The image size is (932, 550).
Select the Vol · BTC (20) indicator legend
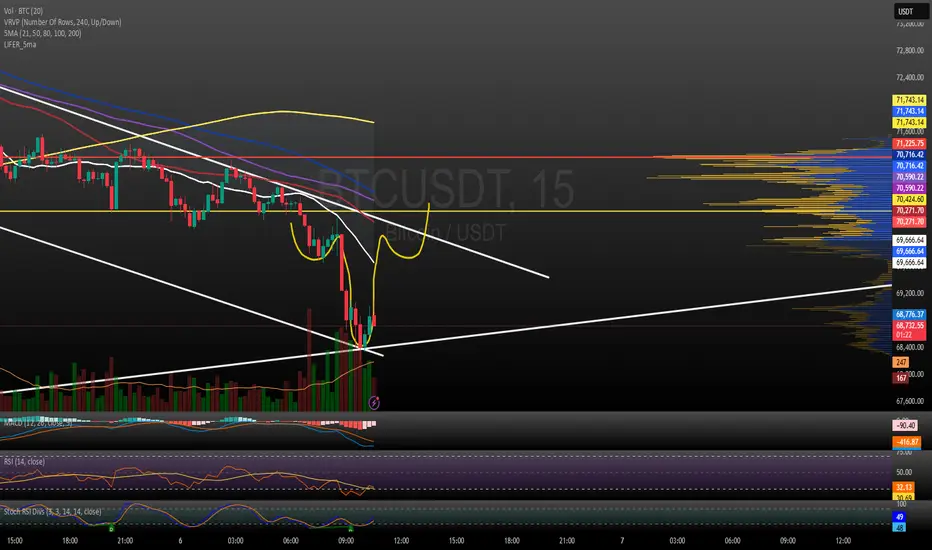point(23,11)
